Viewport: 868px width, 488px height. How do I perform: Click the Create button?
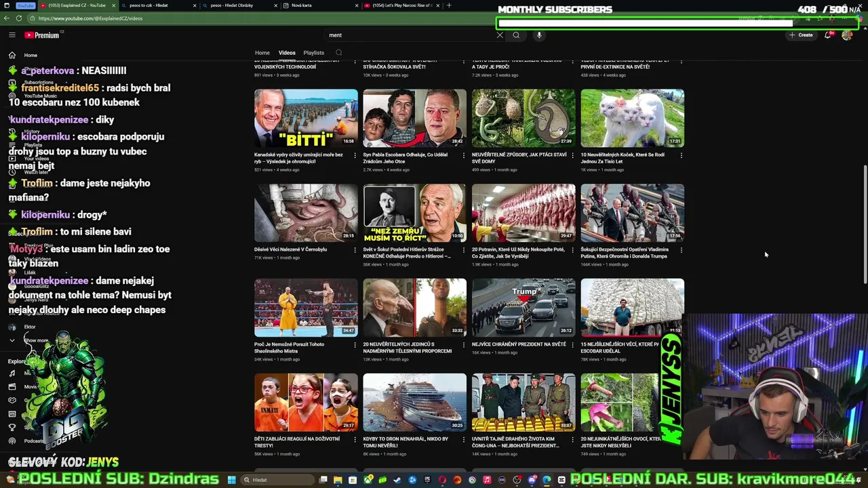(x=801, y=35)
